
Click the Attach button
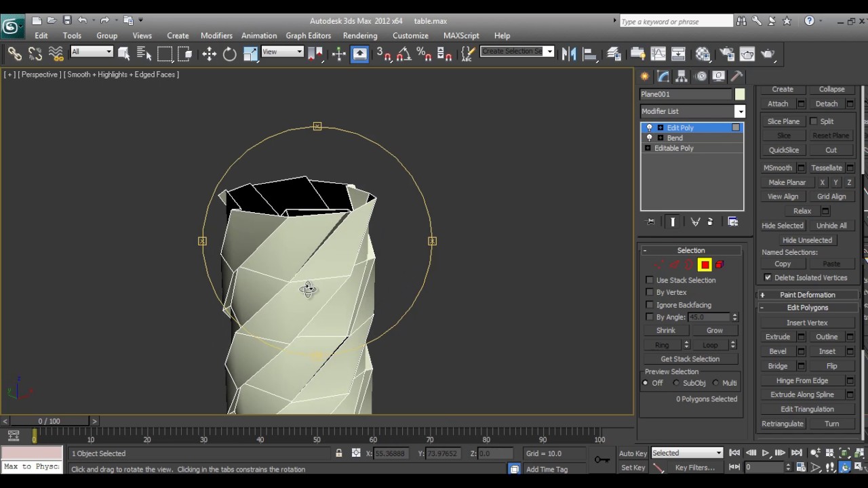coord(778,103)
